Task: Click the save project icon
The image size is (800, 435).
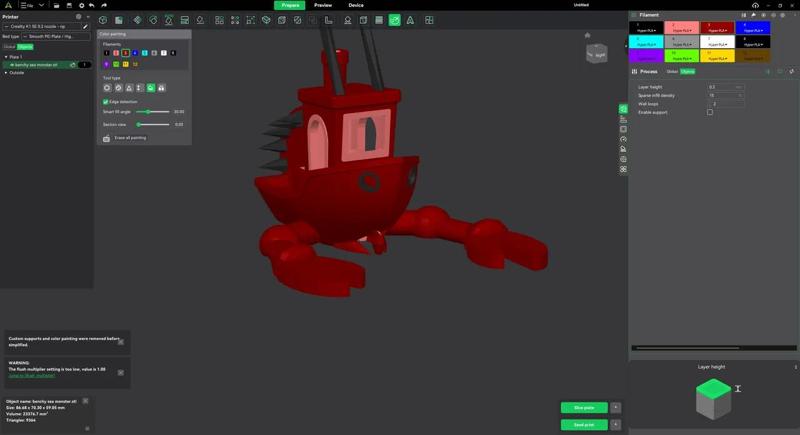Action: tap(69, 5)
